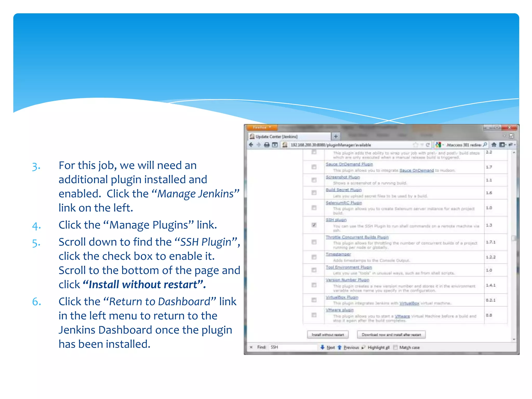Click the Previous find arrow button
The image size is (532, 399).
pyautogui.click(x=348, y=347)
